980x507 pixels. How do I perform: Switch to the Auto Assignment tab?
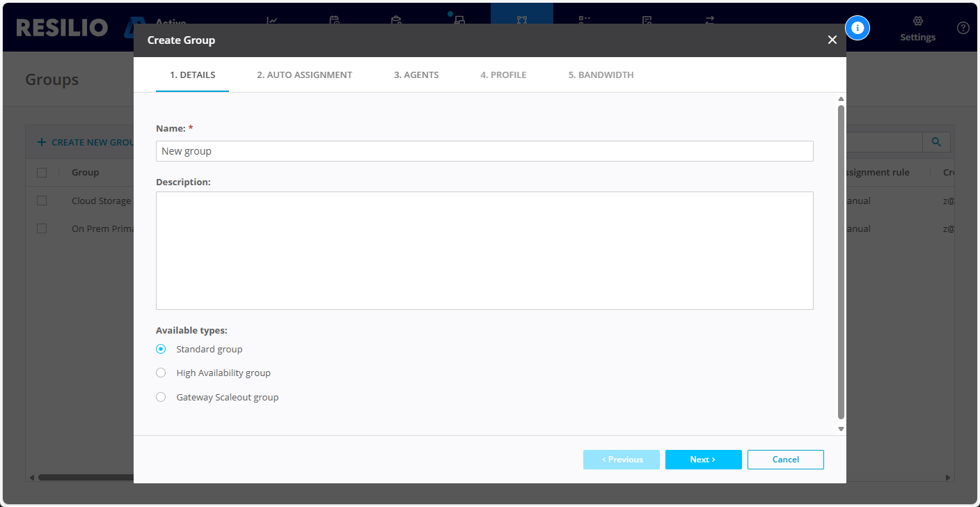304,75
